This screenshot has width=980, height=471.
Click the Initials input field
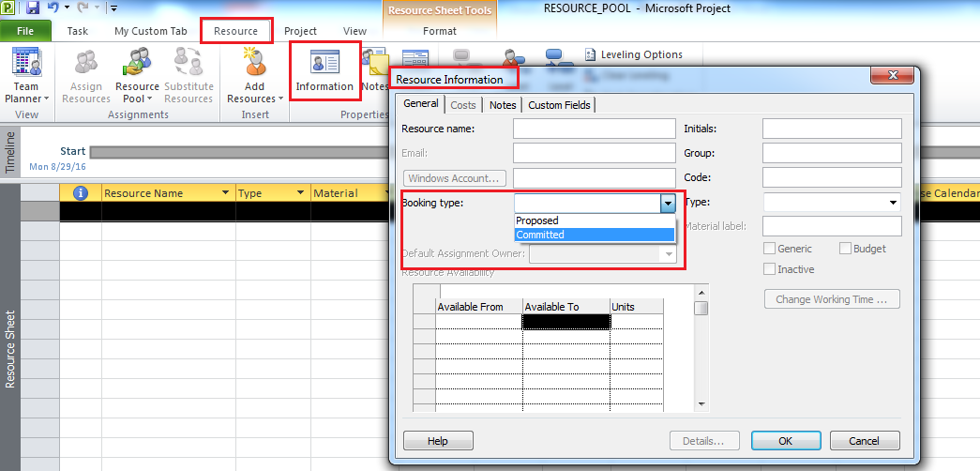pyautogui.click(x=832, y=129)
